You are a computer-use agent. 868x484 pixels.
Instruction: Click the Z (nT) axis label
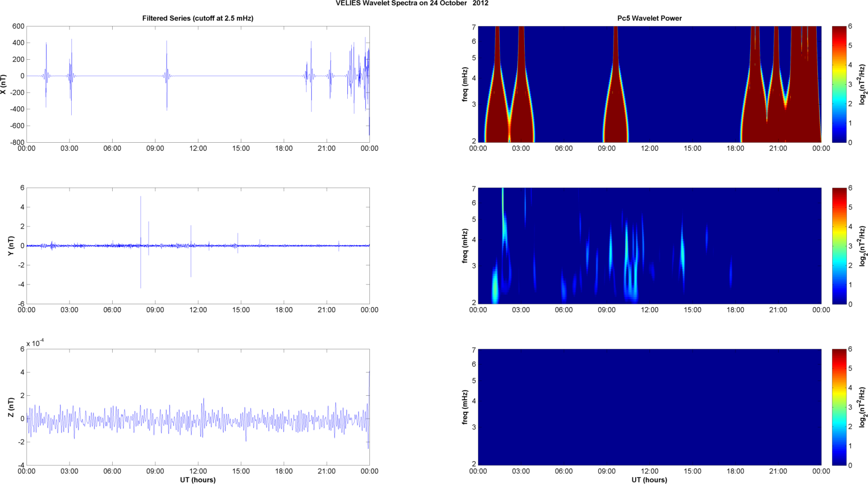[11, 407]
